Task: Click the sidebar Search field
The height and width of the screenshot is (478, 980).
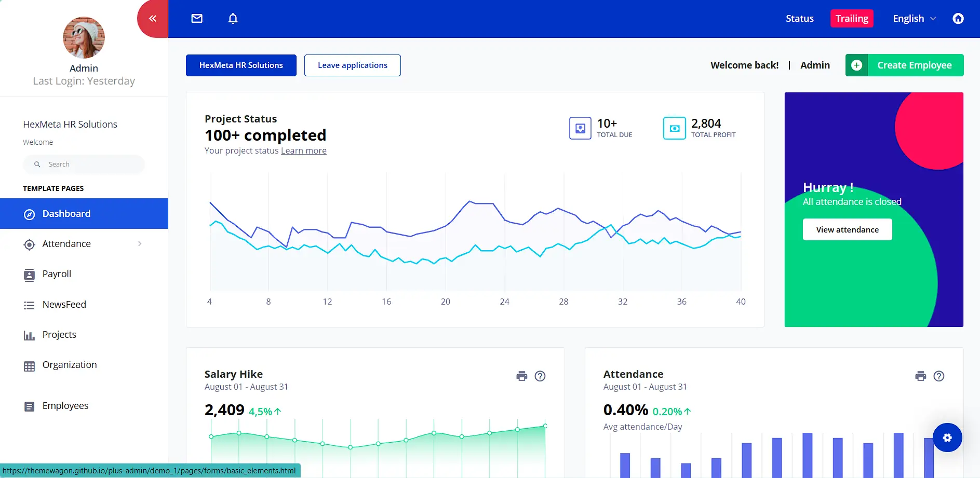Action: pos(88,165)
